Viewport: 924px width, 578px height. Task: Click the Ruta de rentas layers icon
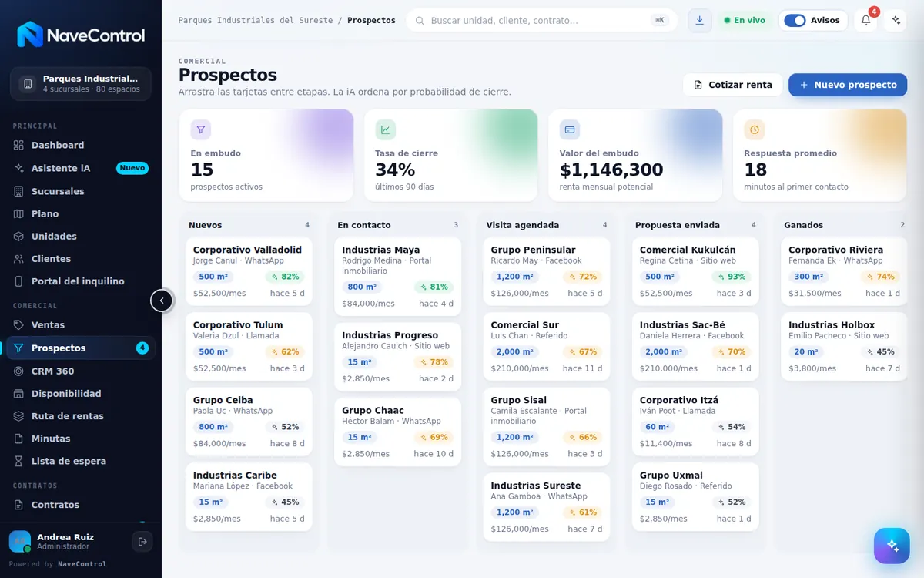point(19,416)
